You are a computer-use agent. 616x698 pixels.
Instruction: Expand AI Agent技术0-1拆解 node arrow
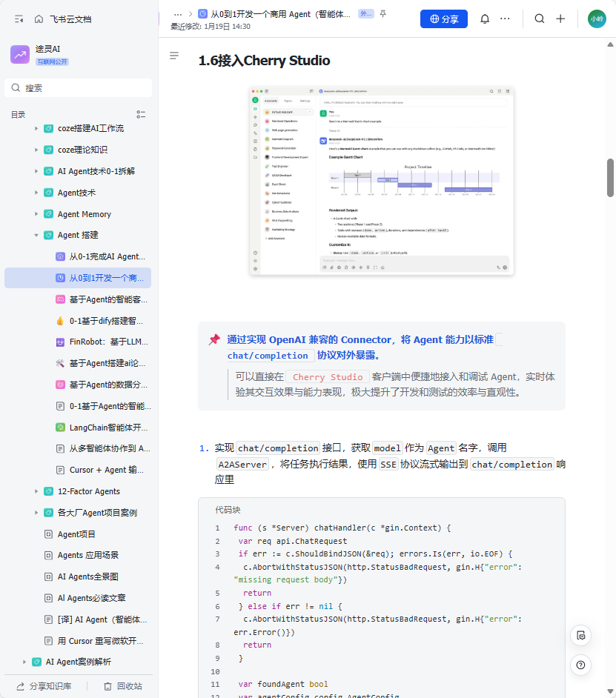(x=36, y=171)
